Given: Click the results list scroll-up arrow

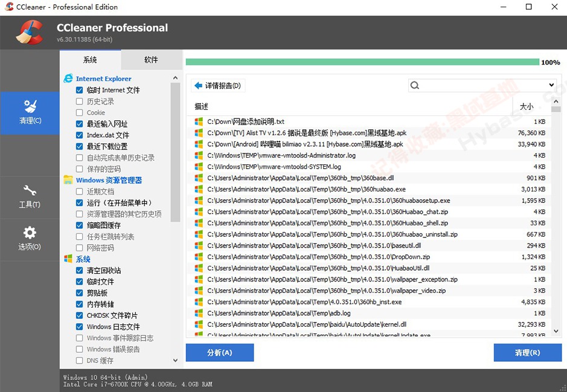Looking at the screenshot, I should pos(556,101).
